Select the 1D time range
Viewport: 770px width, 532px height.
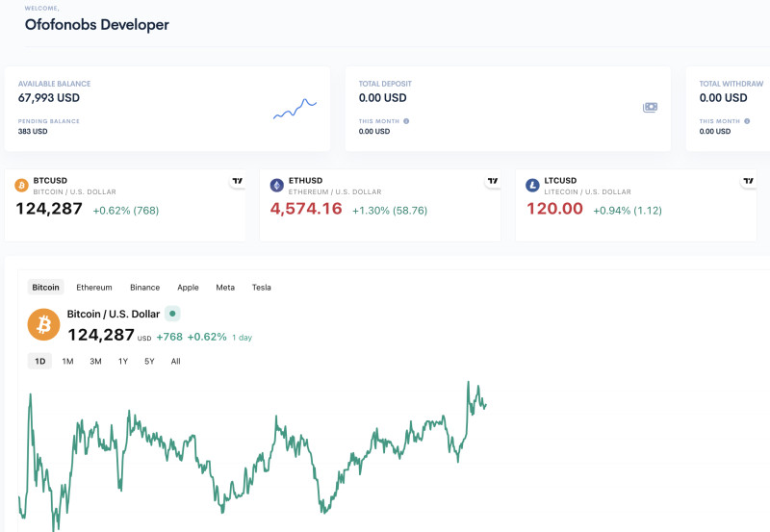point(39,362)
